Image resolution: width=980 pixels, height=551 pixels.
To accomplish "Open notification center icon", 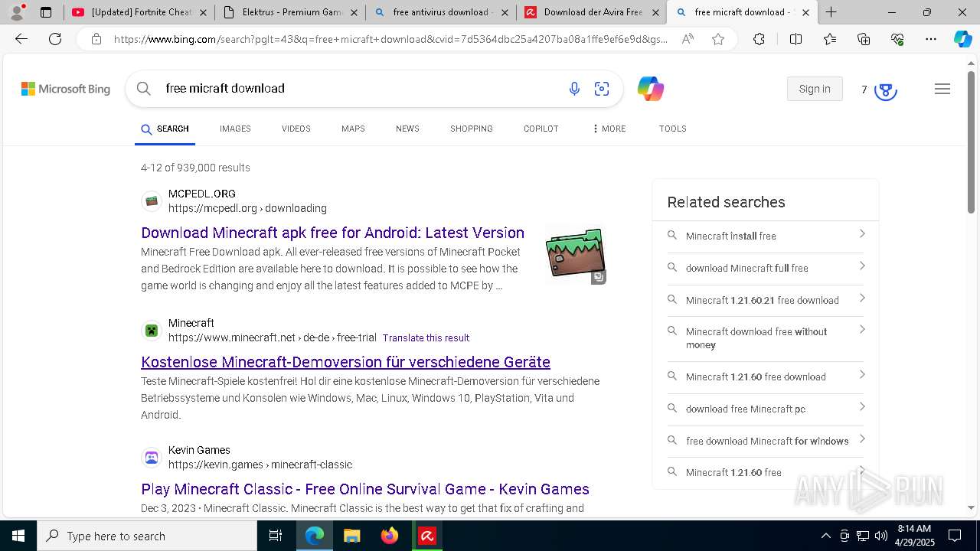I will pos(955,536).
